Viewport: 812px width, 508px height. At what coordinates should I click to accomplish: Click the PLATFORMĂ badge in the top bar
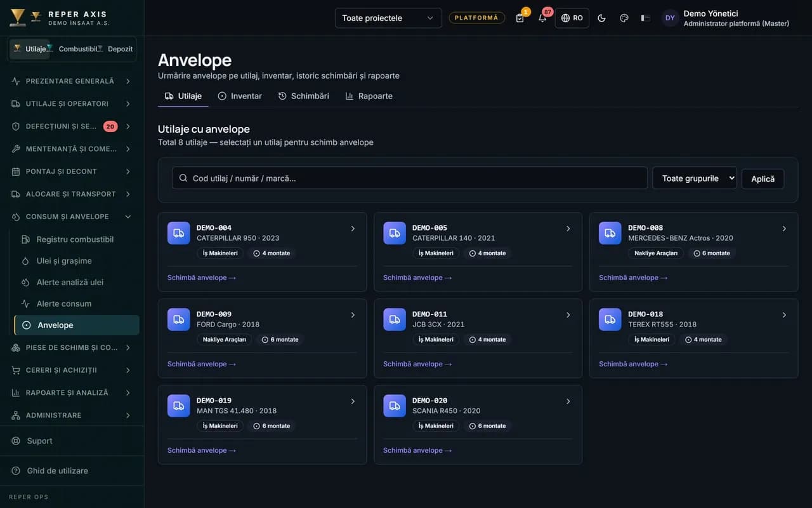(x=477, y=18)
